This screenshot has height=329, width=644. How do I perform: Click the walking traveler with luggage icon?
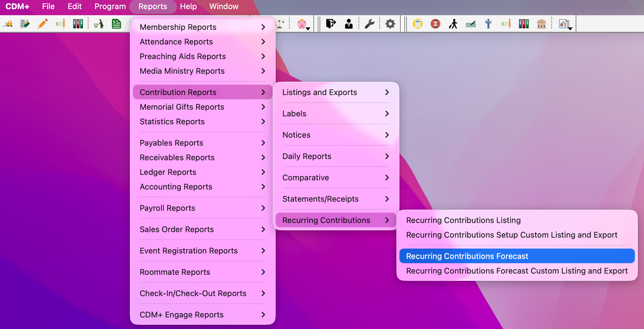[x=453, y=24]
